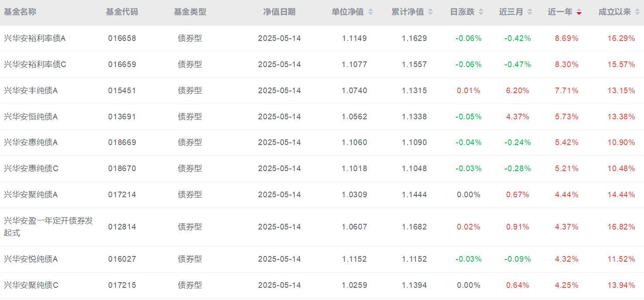Select fund code 012814
Screen dimensions: 644x300
122,227
